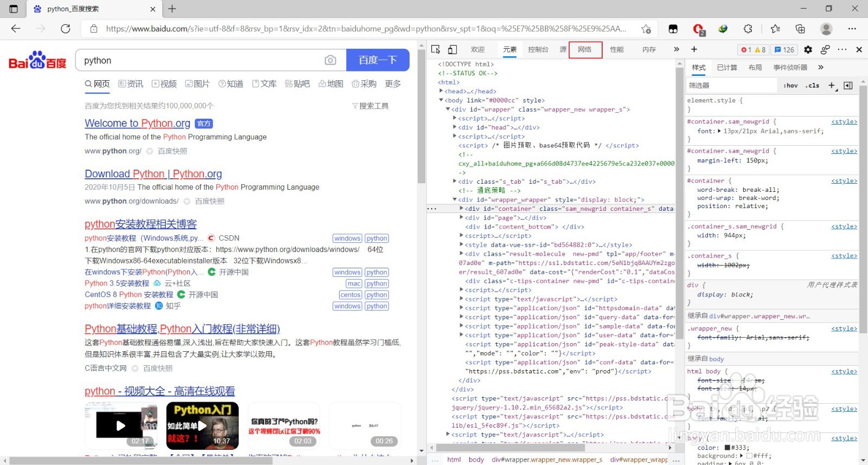Viewport: 868px width, 465px height.
Task: Open errors and warnings counter
Action: click(754, 50)
